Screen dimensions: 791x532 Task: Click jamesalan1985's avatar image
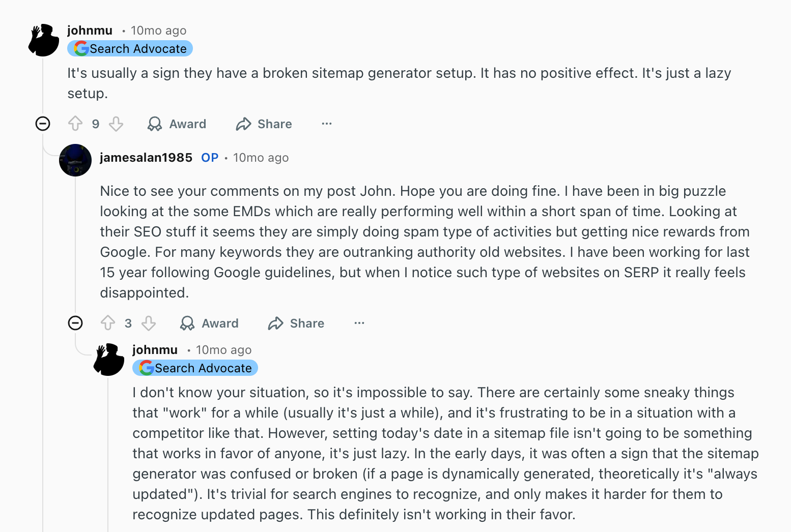tap(75, 160)
